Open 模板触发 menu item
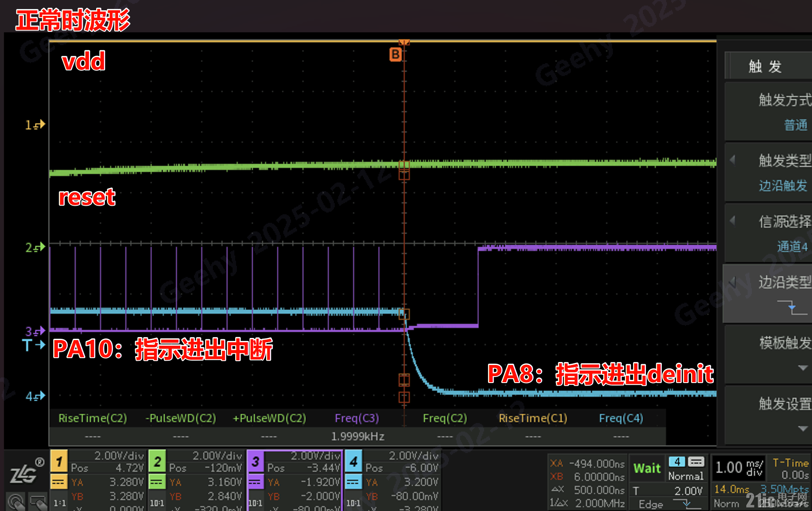 pyautogui.click(x=768, y=355)
